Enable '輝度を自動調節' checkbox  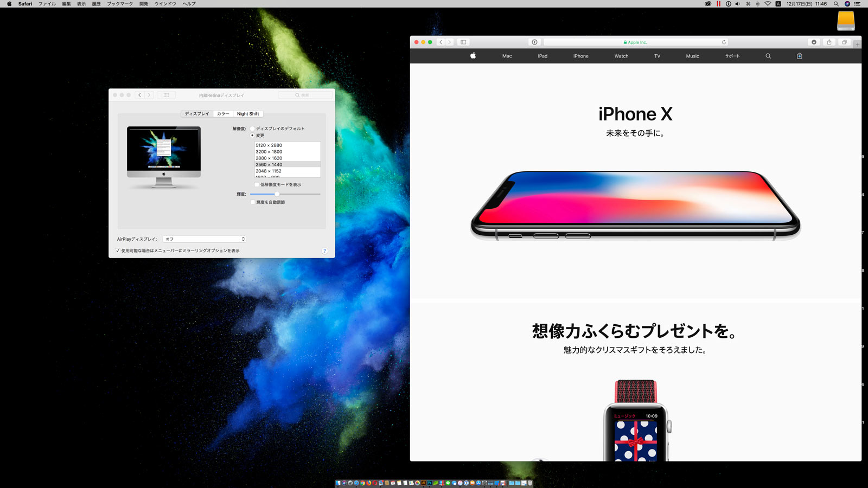click(x=253, y=202)
